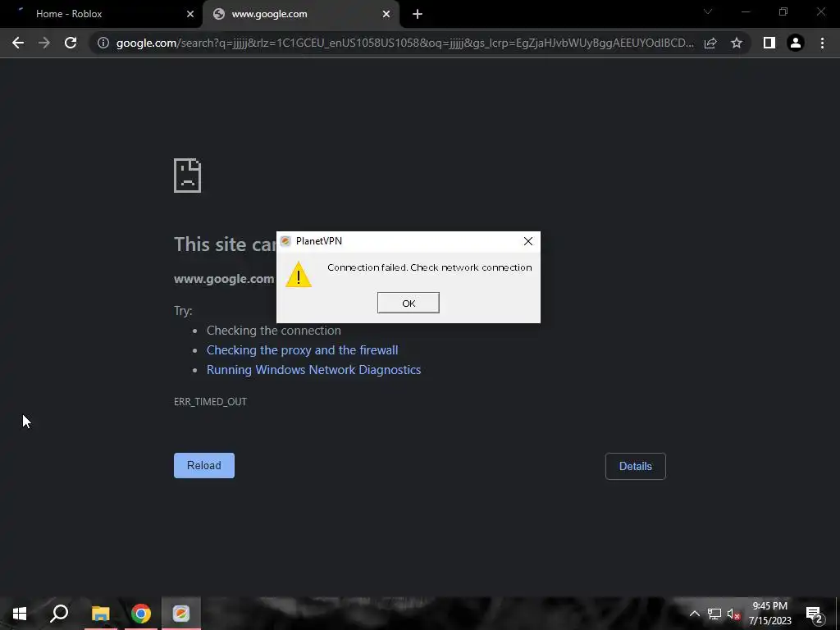Open the browser side panel

(x=769, y=43)
